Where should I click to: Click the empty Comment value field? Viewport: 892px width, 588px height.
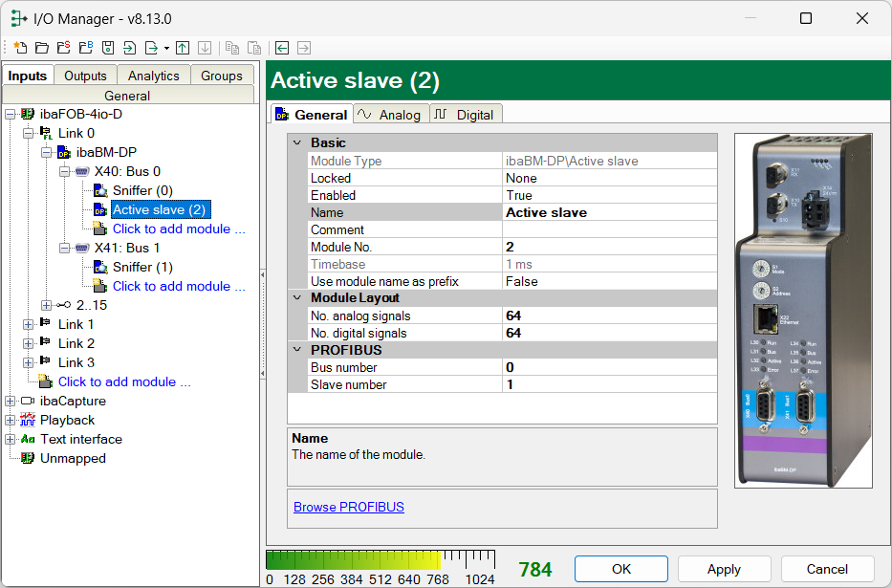609,229
